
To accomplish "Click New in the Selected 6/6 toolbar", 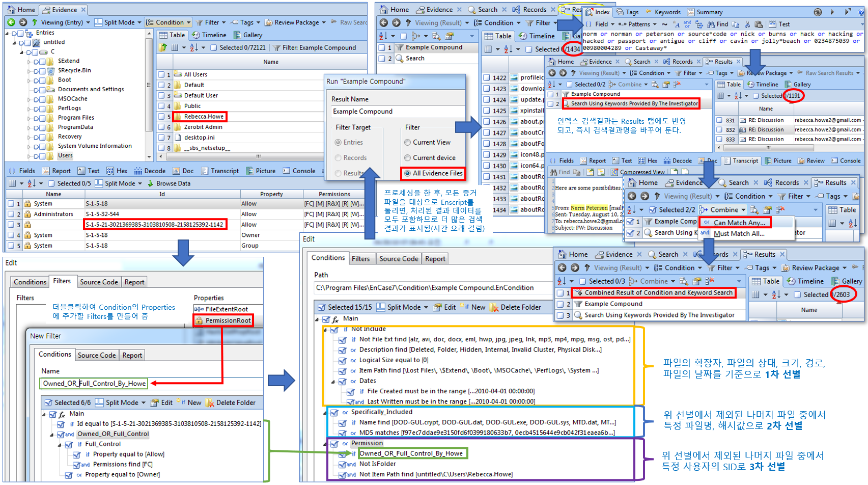I will pyautogui.click(x=189, y=402).
